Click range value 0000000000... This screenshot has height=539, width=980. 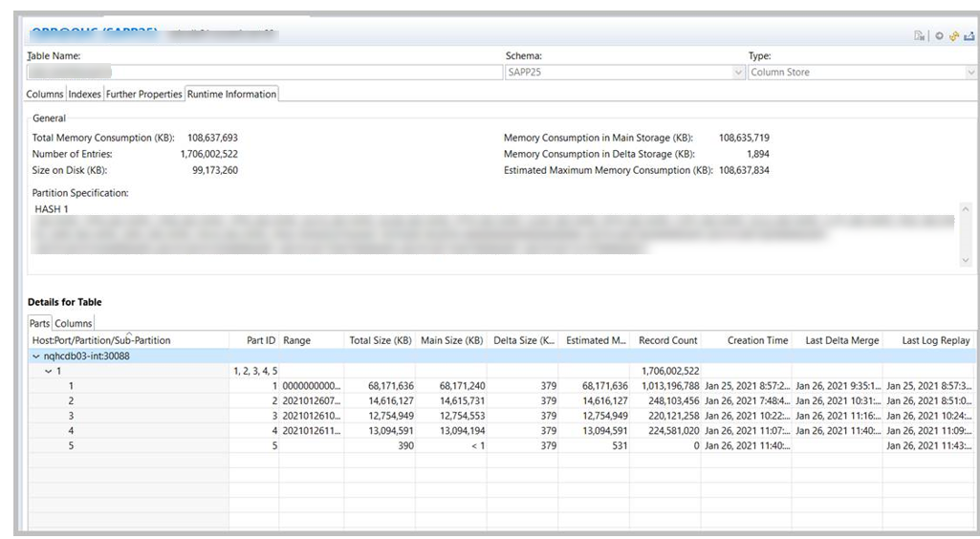(312, 386)
